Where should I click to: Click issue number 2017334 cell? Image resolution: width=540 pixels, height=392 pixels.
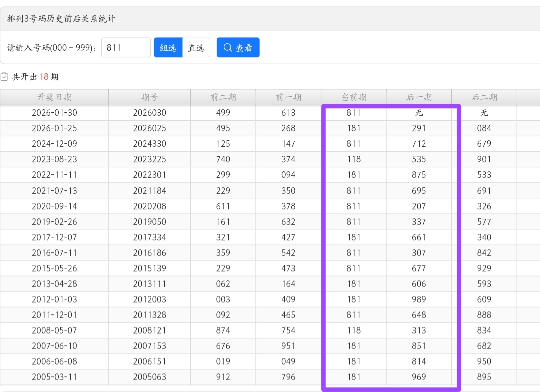(x=149, y=237)
